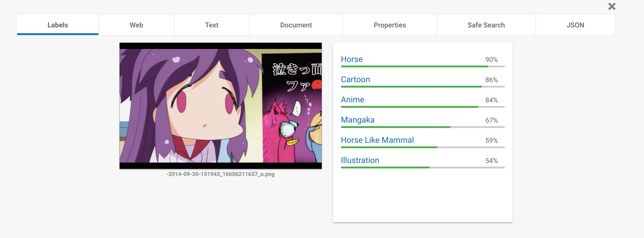This screenshot has height=238, width=644.
Task: Click the 86% score for Cartoon
Action: tap(491, 80)
